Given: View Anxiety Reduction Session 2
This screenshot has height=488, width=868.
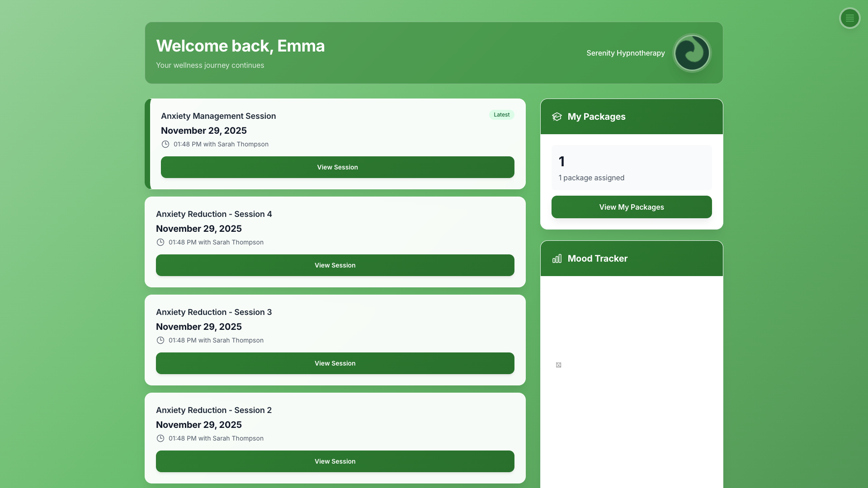Looking at the screenshot, I should (335, 461).
